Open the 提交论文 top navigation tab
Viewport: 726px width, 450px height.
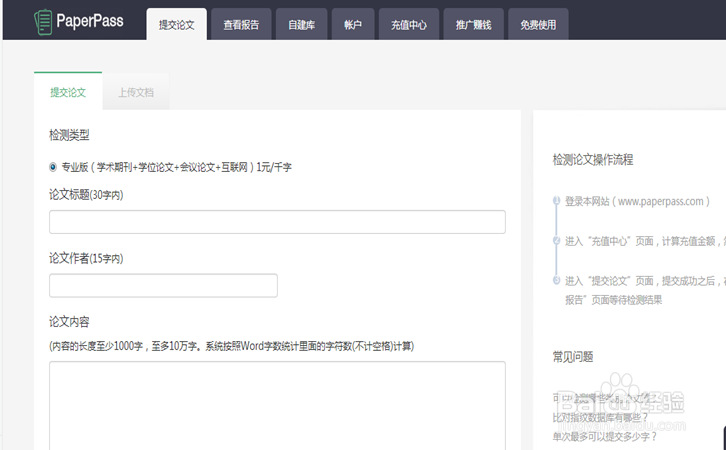click(x=176, y=24)
